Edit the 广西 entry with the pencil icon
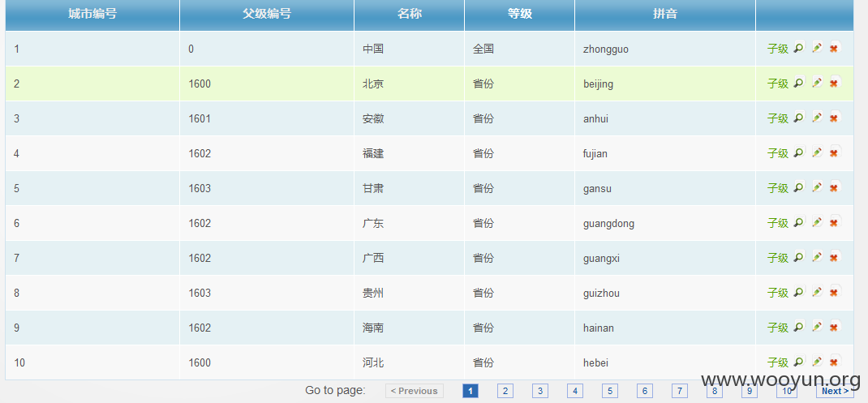Viewport: 868px width, 403px height. pyautogui.click(x=817, y=257)
